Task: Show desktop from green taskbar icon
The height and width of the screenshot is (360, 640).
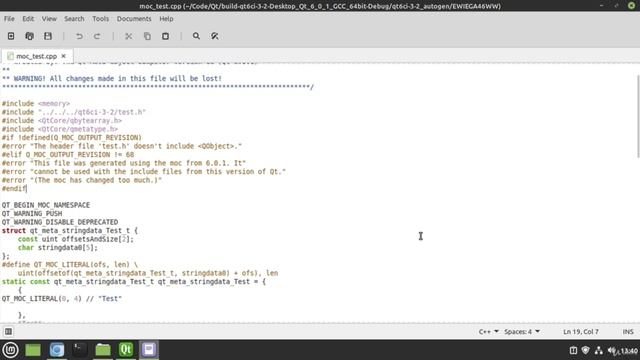Action: (x=33, y=350)
